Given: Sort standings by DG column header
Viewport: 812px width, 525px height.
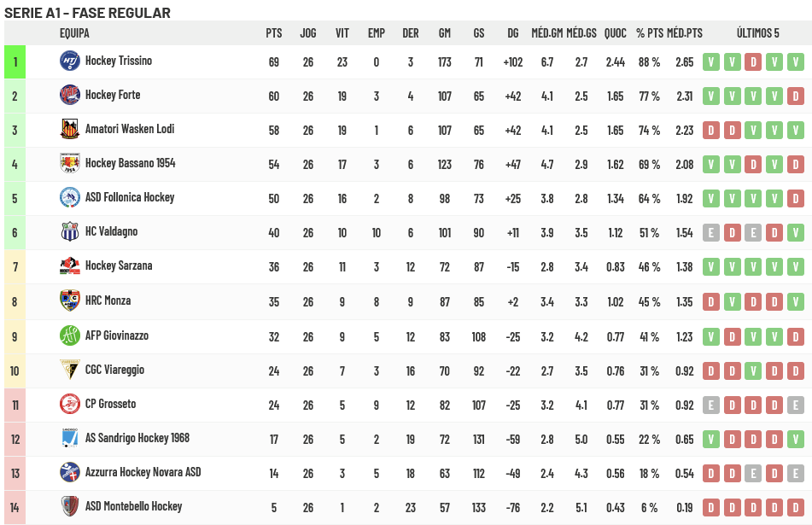Looking at the screenshot, I should pyautogui.click(x=512, y=33).
